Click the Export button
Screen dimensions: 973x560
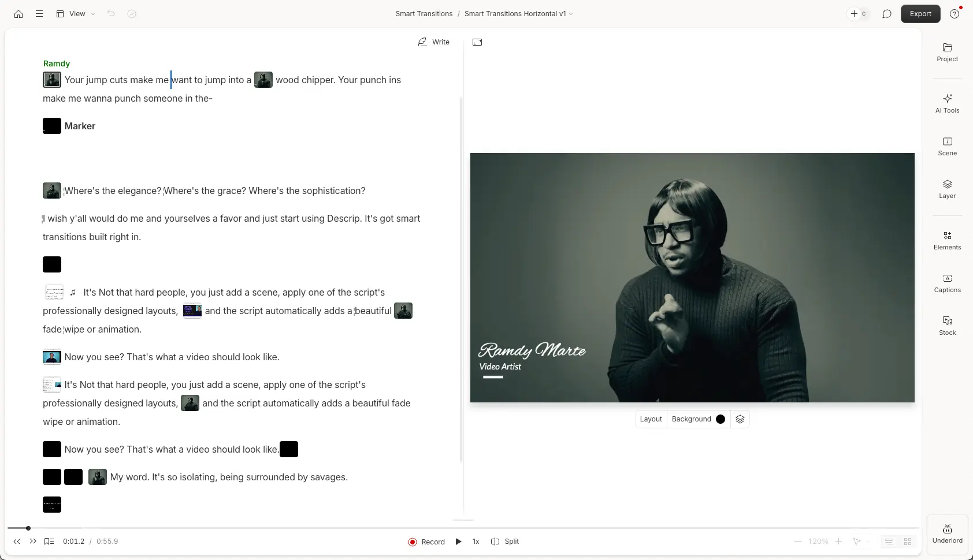coord(920,14)
